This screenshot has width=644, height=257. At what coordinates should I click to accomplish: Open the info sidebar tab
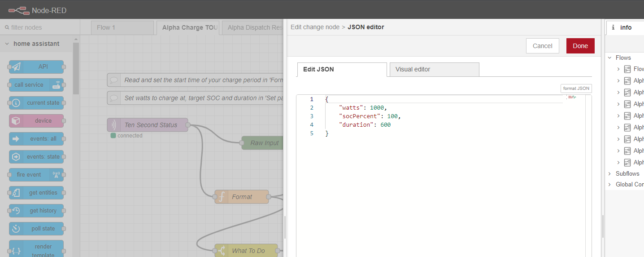coord(625,27)
